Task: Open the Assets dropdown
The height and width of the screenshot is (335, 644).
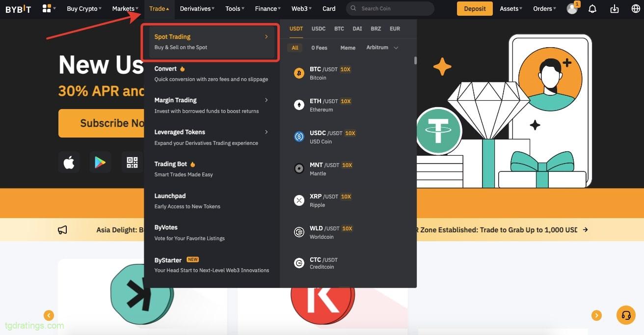Action: [511, 8]
